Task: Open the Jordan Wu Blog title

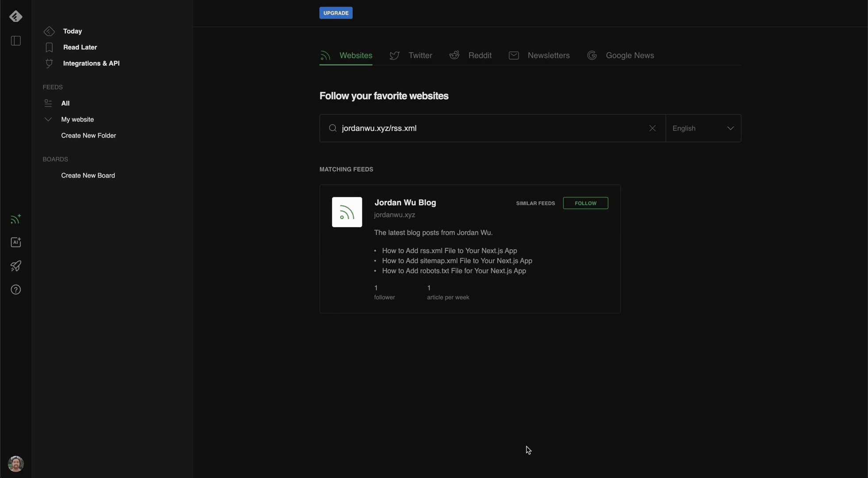Action: tap(405, 202)
